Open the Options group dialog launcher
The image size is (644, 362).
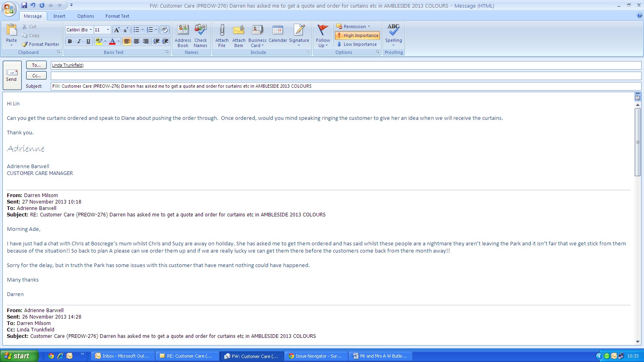[378, 52]
